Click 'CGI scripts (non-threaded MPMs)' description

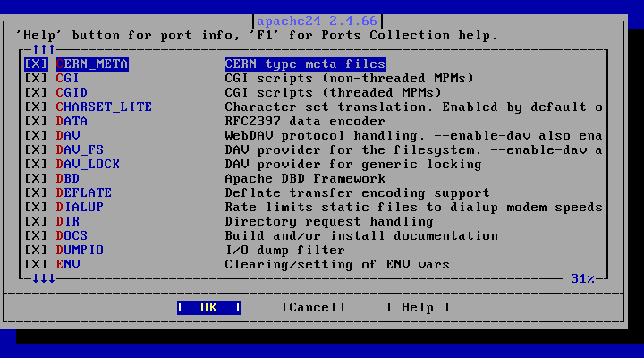pyautogui.click(x=350, y=79)
